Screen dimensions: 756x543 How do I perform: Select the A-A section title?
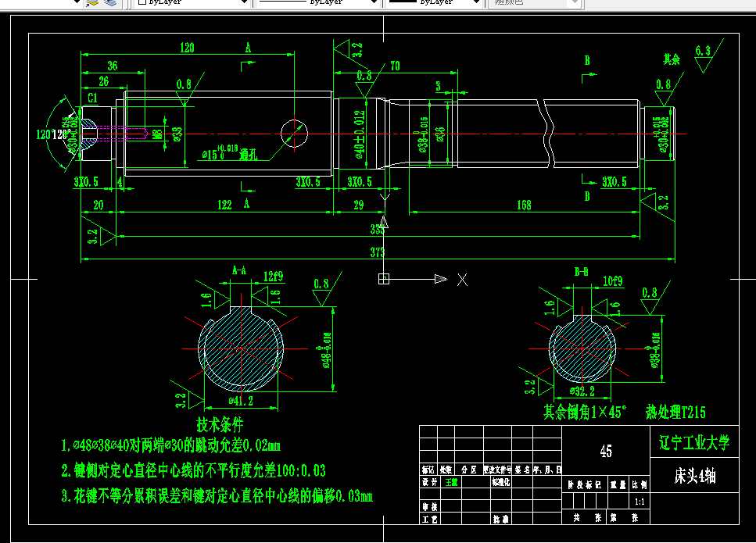pos(239,270)
